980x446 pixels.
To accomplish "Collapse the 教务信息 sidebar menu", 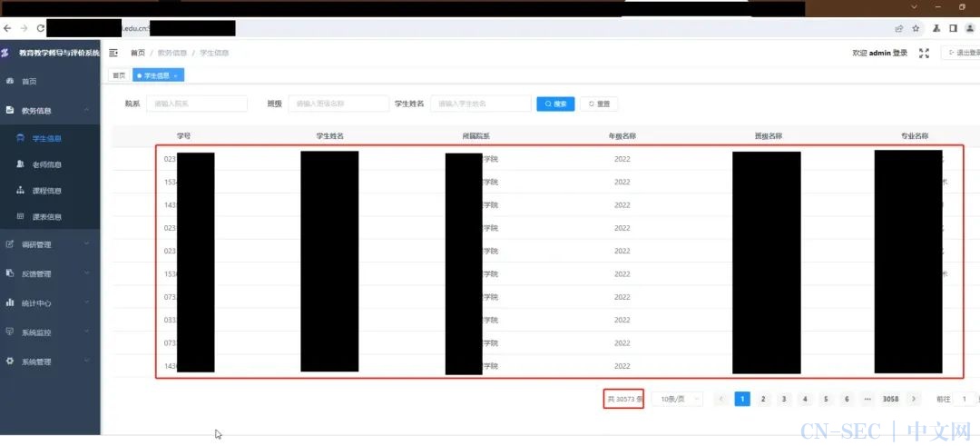I will [x=50, y=110].
